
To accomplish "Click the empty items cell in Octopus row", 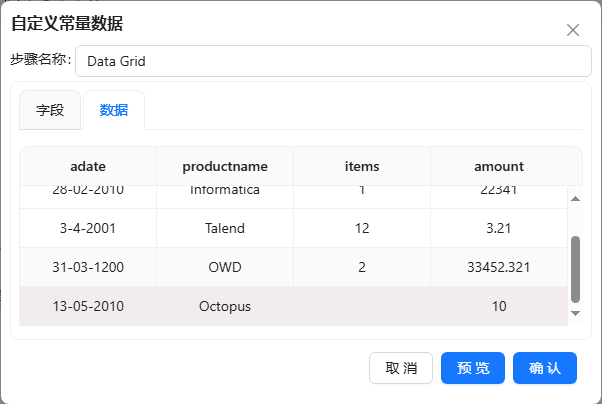I will point(361,306).
